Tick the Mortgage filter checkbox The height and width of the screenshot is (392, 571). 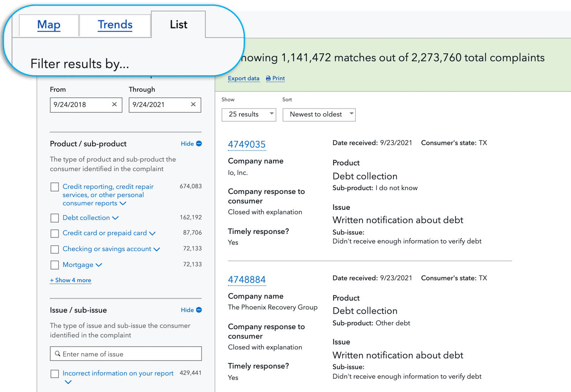coord(55,265)
